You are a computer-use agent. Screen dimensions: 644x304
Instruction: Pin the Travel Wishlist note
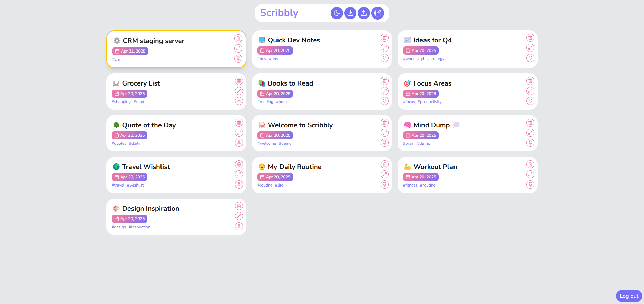(239, 184)
